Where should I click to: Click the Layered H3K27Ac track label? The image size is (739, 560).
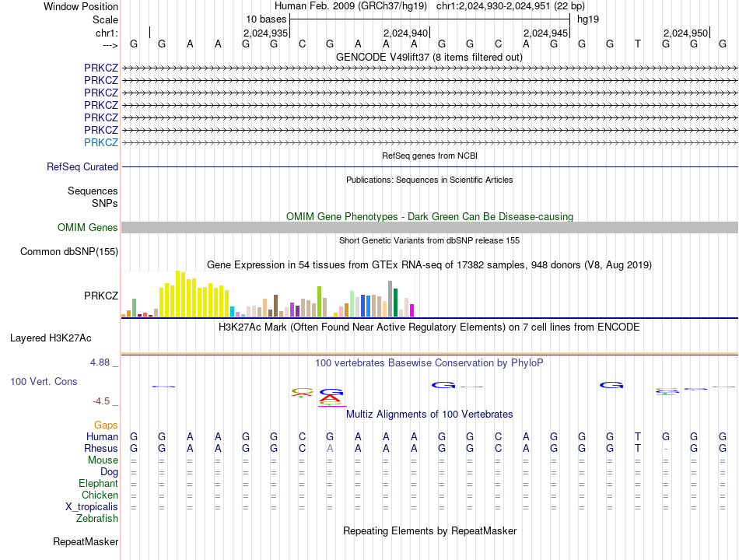click(51, 338)
